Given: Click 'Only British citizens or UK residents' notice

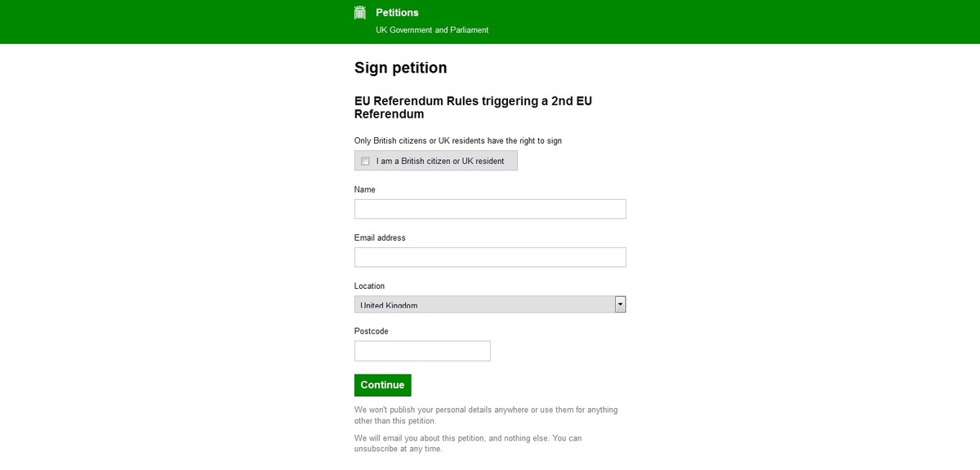Looking at the screenshot, I should [x=458, y=140].
